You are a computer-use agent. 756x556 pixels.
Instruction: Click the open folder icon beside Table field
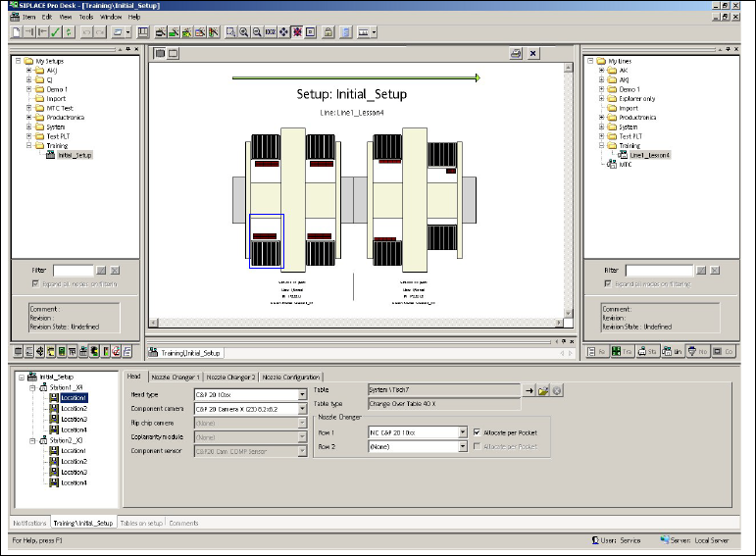(x=542, y=390)
